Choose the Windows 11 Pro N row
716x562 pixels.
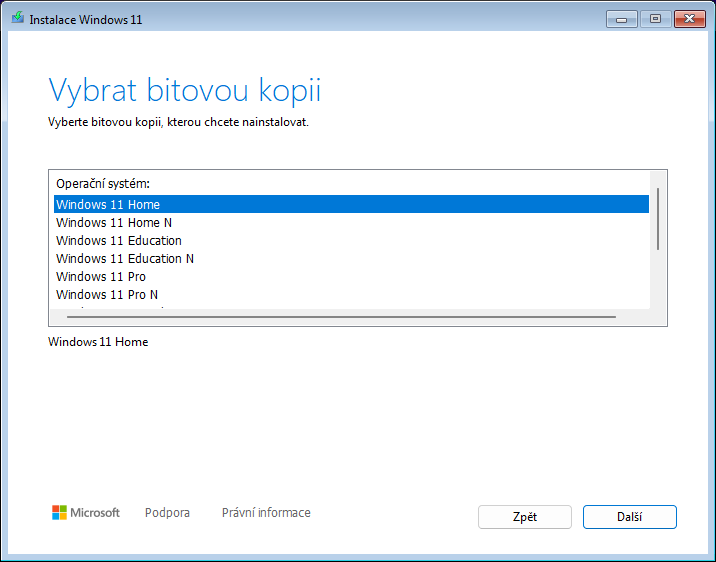(x=351, y=294)
